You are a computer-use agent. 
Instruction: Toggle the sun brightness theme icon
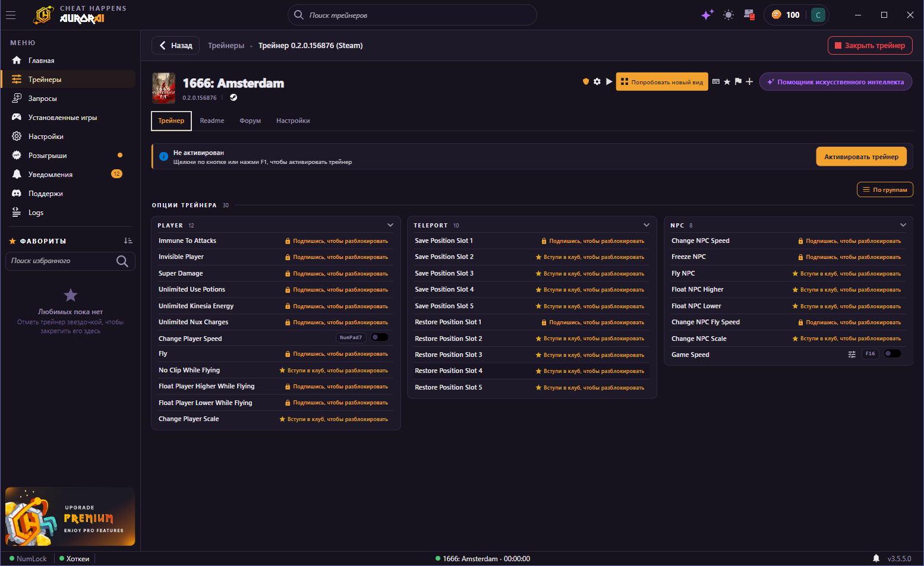tap(729, 15)
